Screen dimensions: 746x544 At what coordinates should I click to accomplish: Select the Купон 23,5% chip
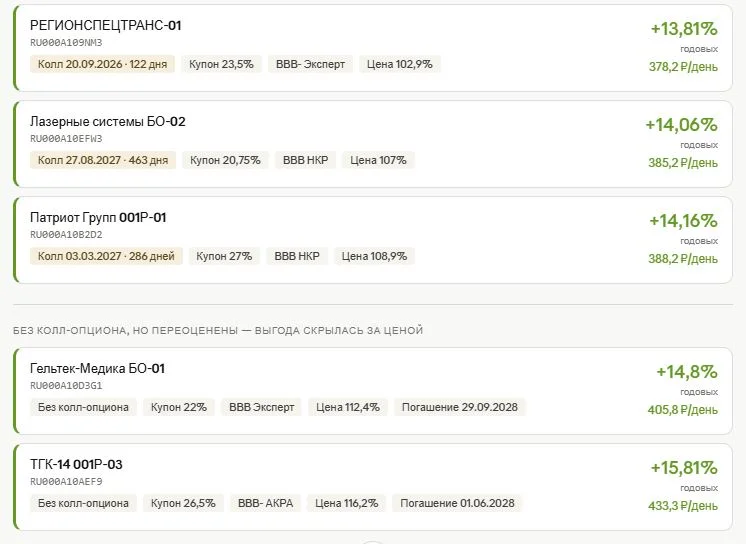[x=221, y=64]
